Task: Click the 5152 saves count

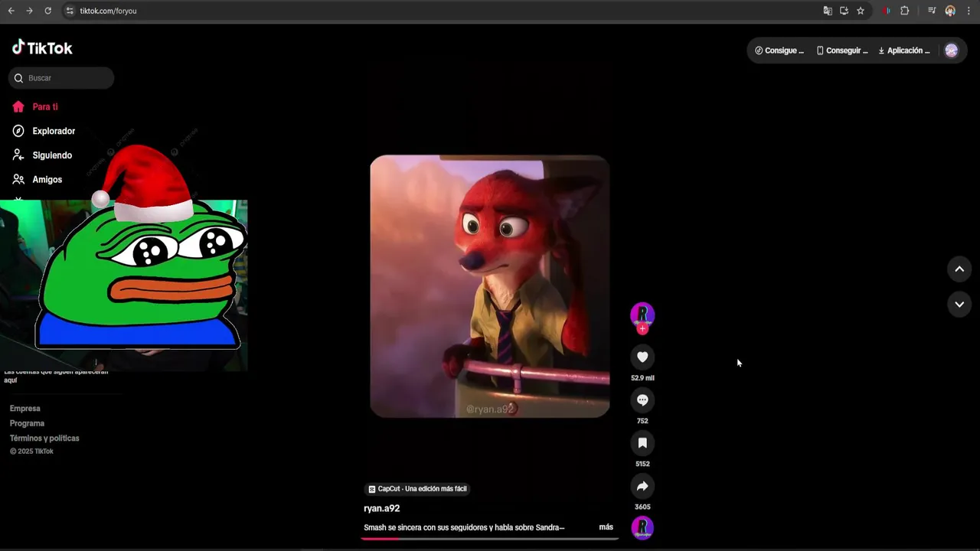Action: tap(642, 464)
